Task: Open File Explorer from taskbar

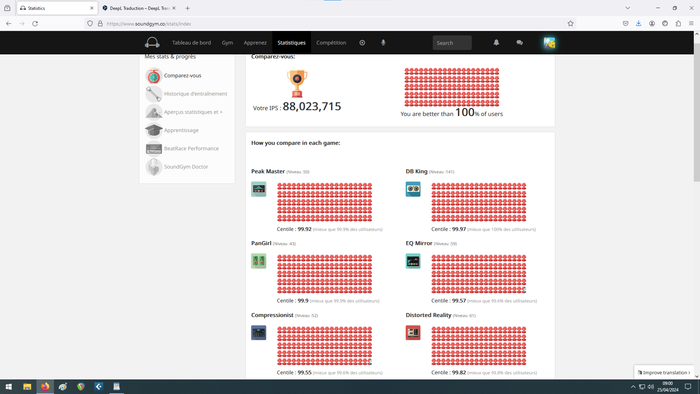Action: click(27, 387)
